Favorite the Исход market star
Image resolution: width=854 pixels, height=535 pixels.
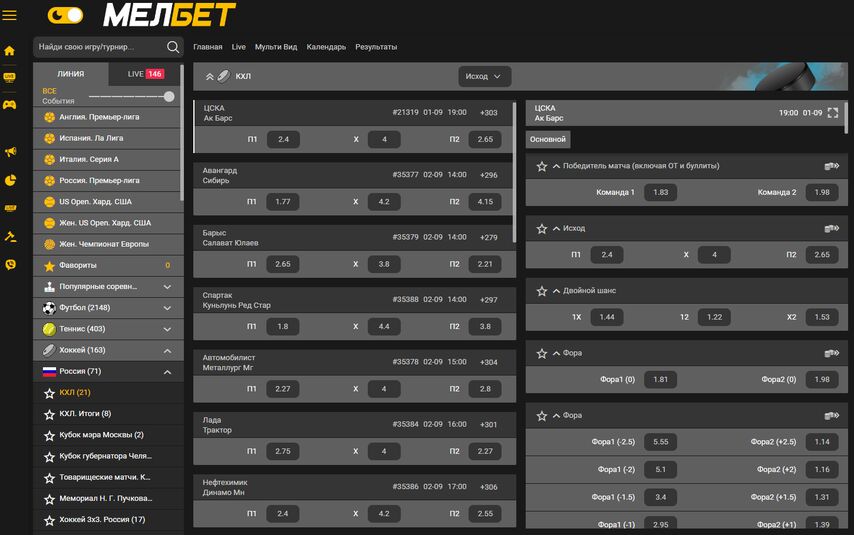click(x=541, y=229)
